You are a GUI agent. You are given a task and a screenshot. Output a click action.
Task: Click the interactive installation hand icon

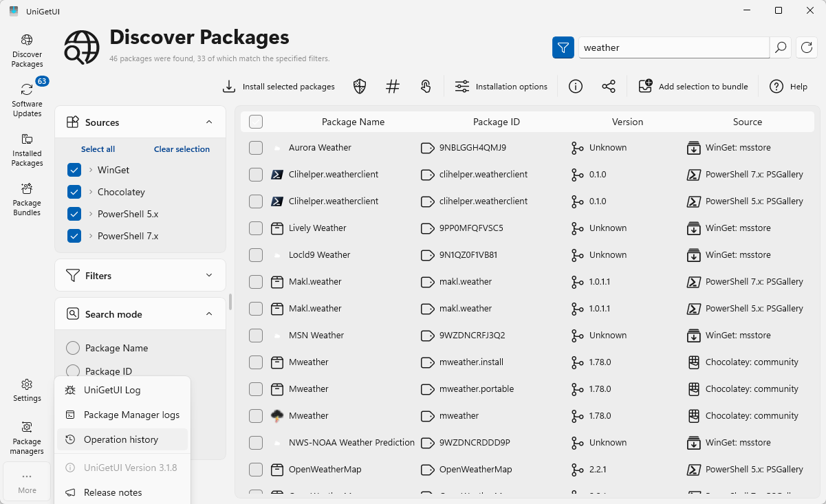pyautogui.click(x=426, y=86)
